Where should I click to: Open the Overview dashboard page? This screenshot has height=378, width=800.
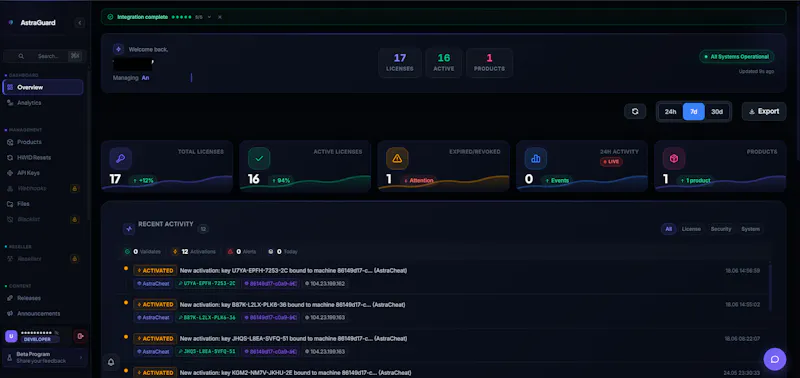click(x=43, y=87)
